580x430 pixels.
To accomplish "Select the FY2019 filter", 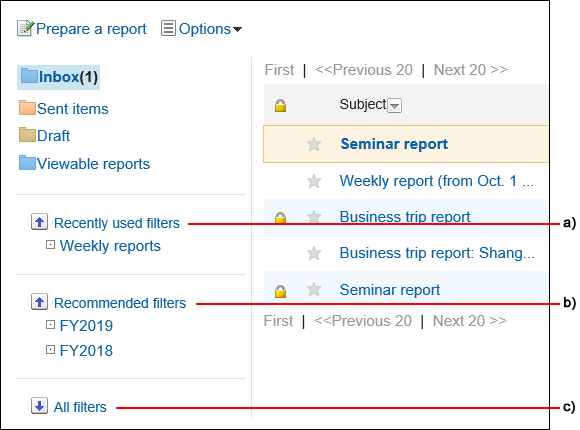I will tap(86, 326).
